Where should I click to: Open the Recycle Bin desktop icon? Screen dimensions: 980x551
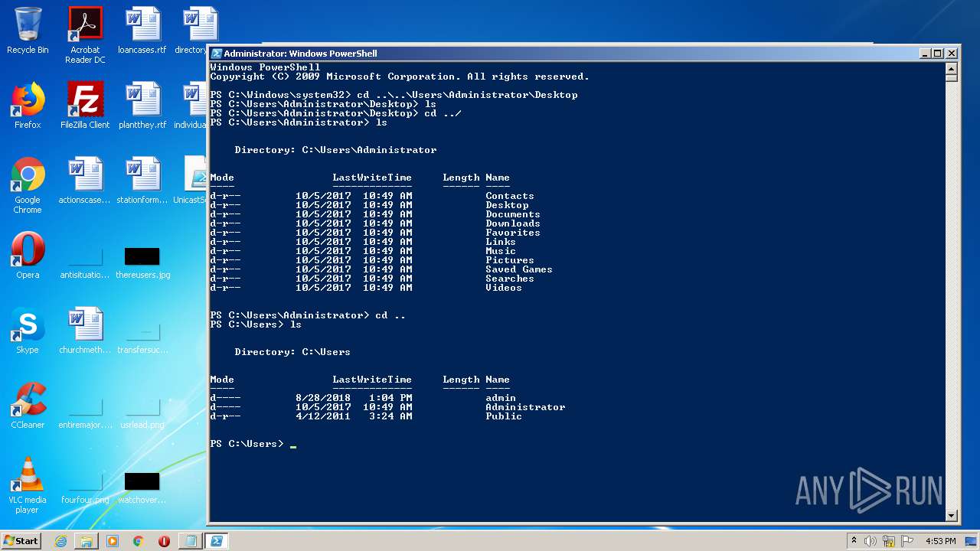point(28,31)
